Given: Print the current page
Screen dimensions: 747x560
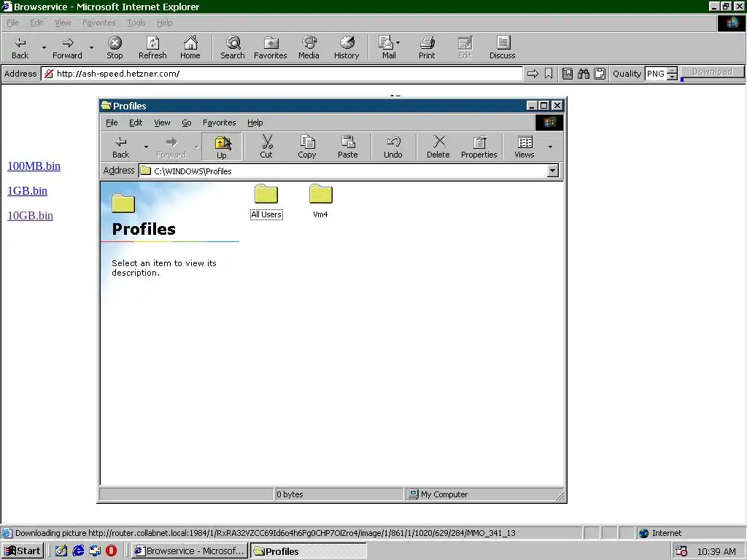Looking at the screenshot, I should coord(427,47).
